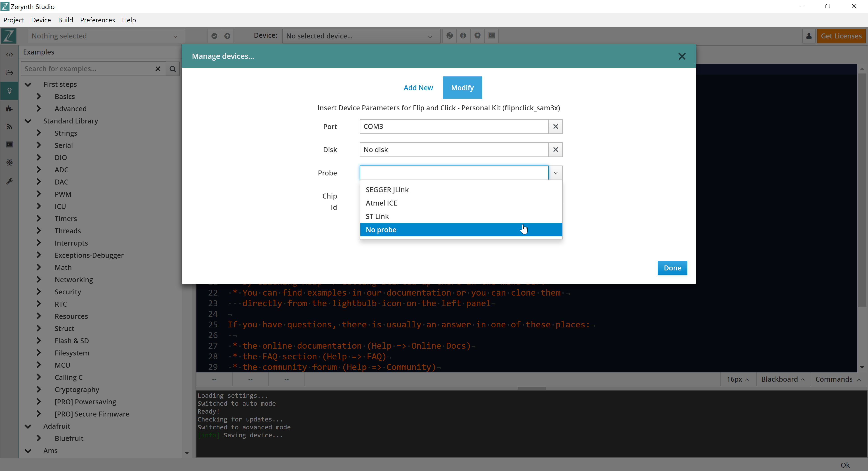
Task: Focus the Probe input field
Action: pyautogui.click(x=454, y=173)
